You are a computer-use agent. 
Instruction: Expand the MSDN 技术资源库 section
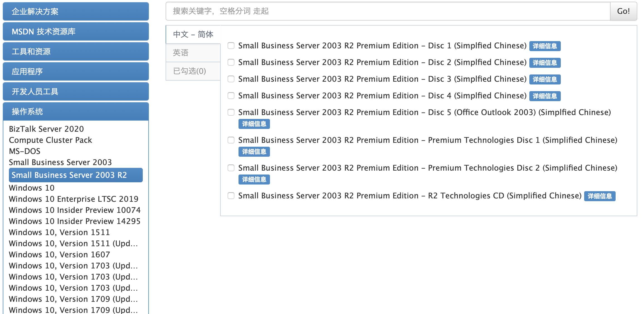(76, 31)
